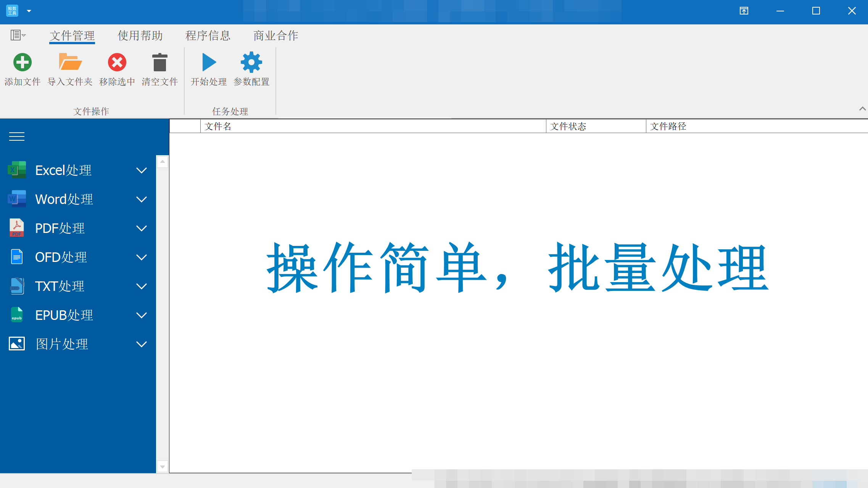
Task: Open Parameter Config (参数配置) gear icon
Action: pos(251,62)
